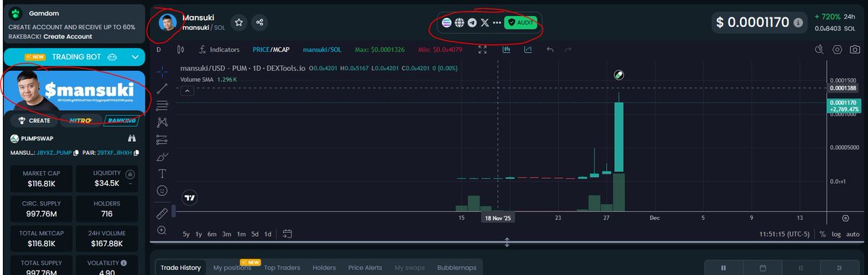Switch to the Top Traders tab

coord(282,268)
